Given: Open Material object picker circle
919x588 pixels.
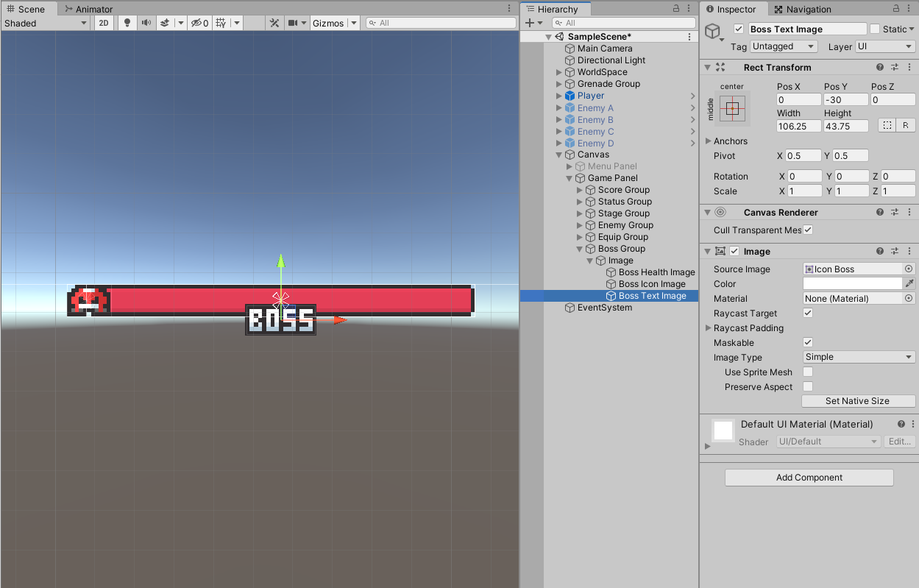Looking at the screenshot, I should click(909, 299).
